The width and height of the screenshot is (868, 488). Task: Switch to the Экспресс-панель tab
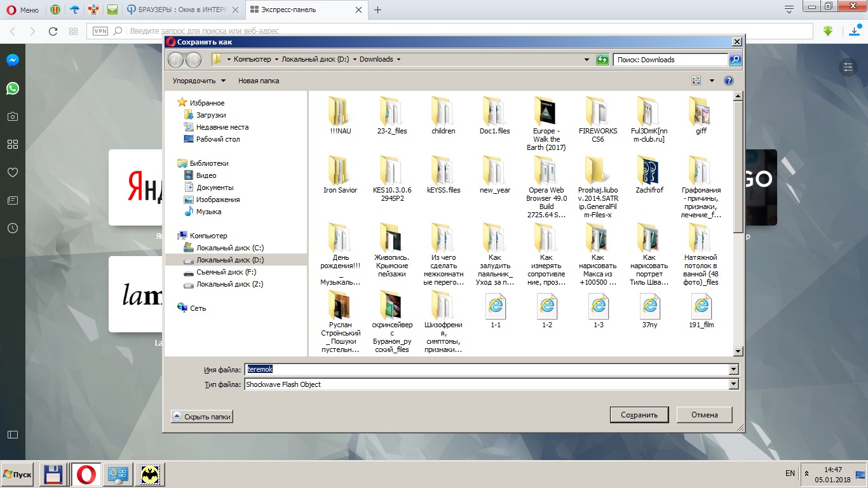[306, 10]
